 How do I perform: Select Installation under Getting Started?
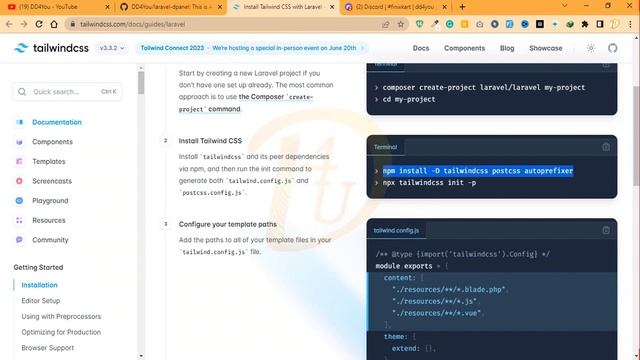coord(39,285)
